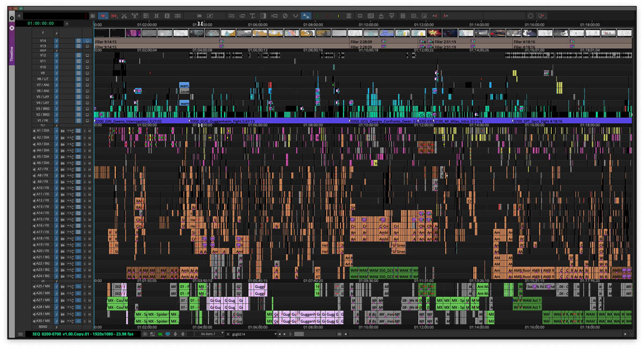The height and width of the screenshot is (348, 644).
Task: Close the Timeline tab with the X
Action: [11, 28]
